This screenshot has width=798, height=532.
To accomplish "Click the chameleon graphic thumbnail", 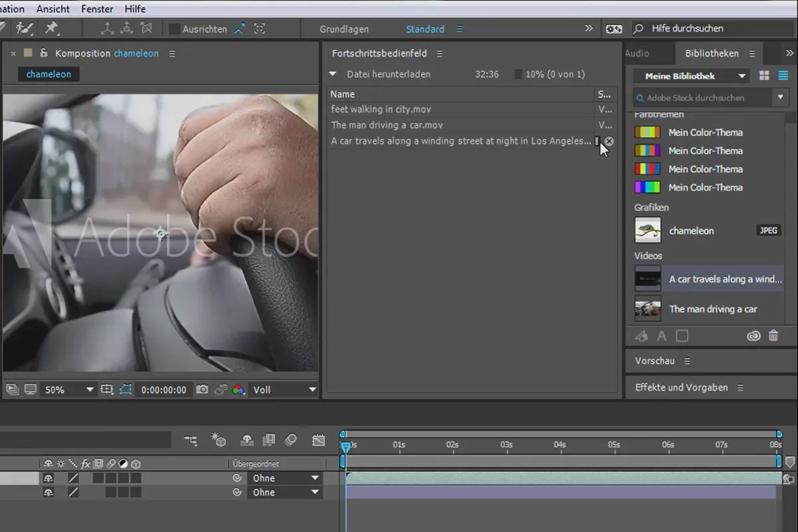I will [648, 231].
